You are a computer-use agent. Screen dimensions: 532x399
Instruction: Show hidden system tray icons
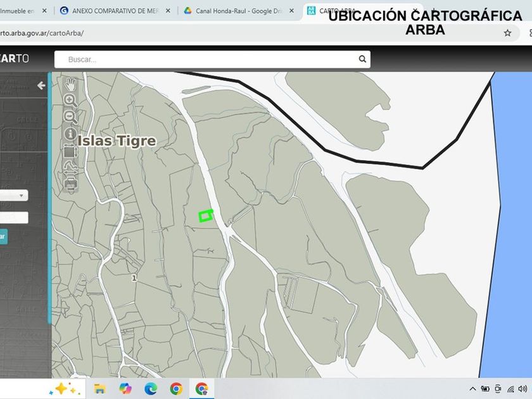[472, 388]
